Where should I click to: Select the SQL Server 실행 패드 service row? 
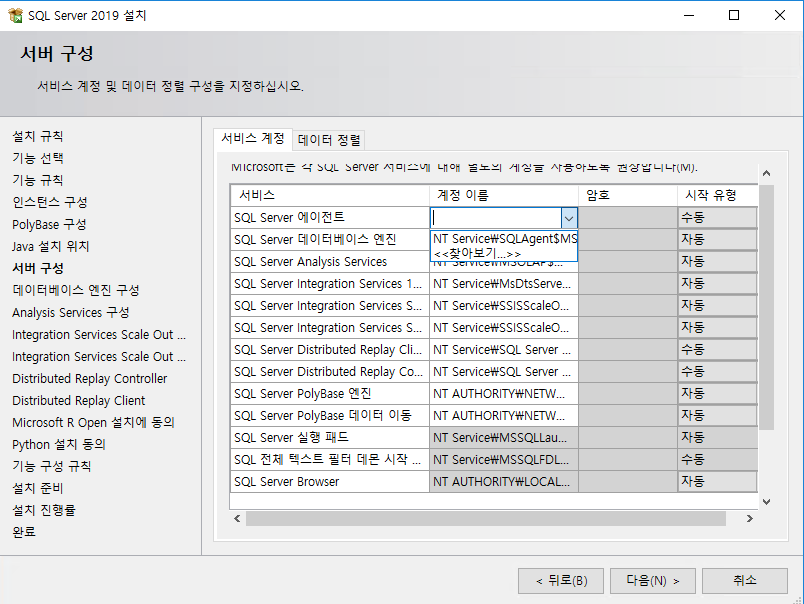(x=330, y=438)
